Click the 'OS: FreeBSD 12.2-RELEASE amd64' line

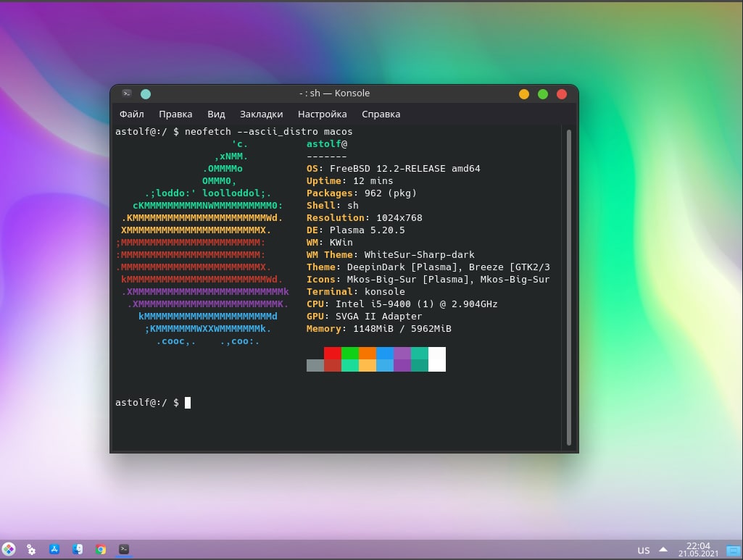coord(394,169)
